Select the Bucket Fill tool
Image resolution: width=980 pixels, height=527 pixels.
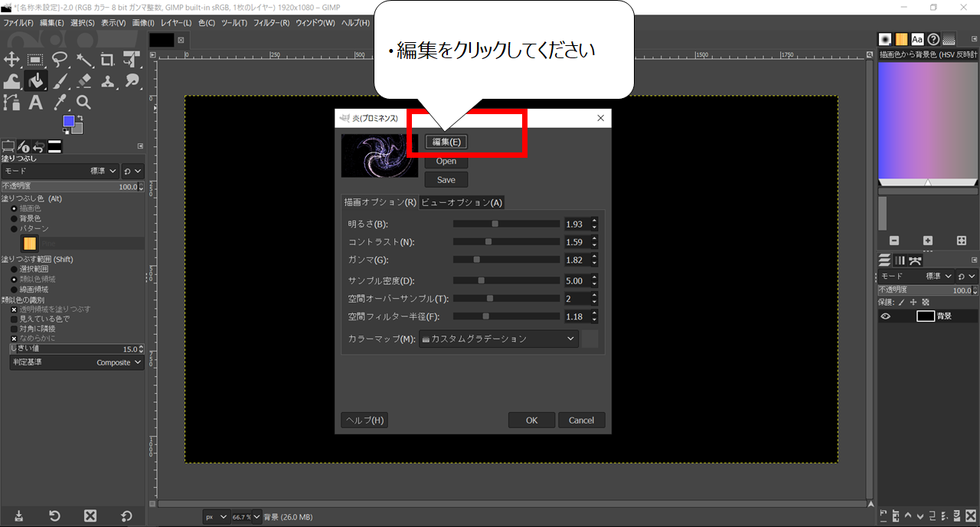click(35, 80)
